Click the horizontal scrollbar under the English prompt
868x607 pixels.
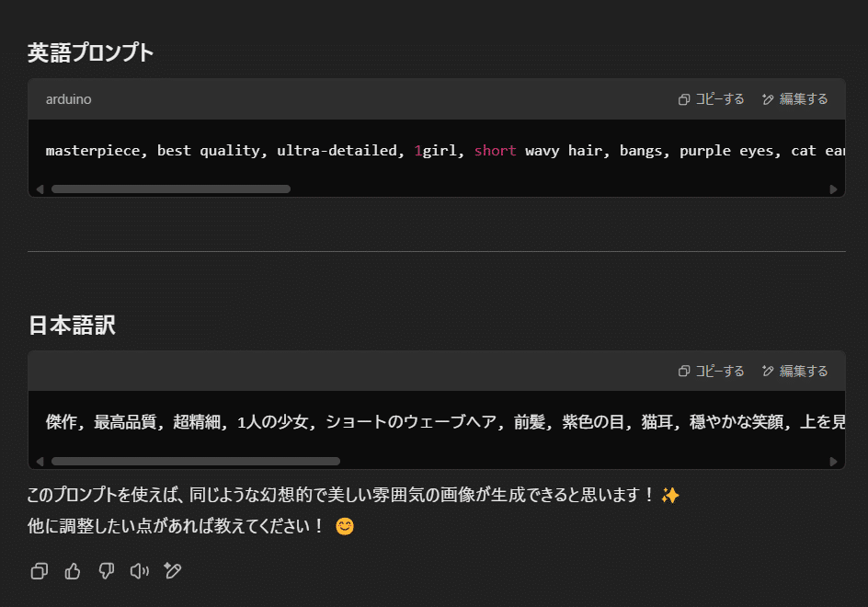click(170, 189)
